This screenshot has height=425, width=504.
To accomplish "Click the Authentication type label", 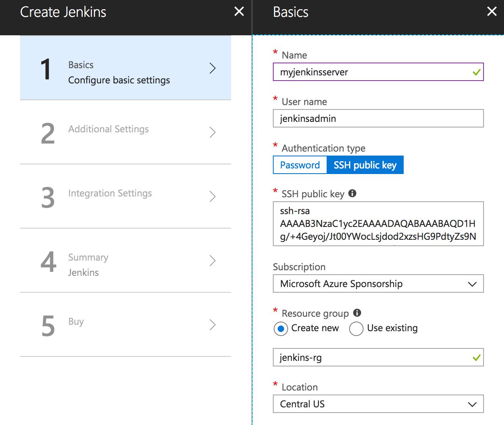I will [x=323, y=148].
